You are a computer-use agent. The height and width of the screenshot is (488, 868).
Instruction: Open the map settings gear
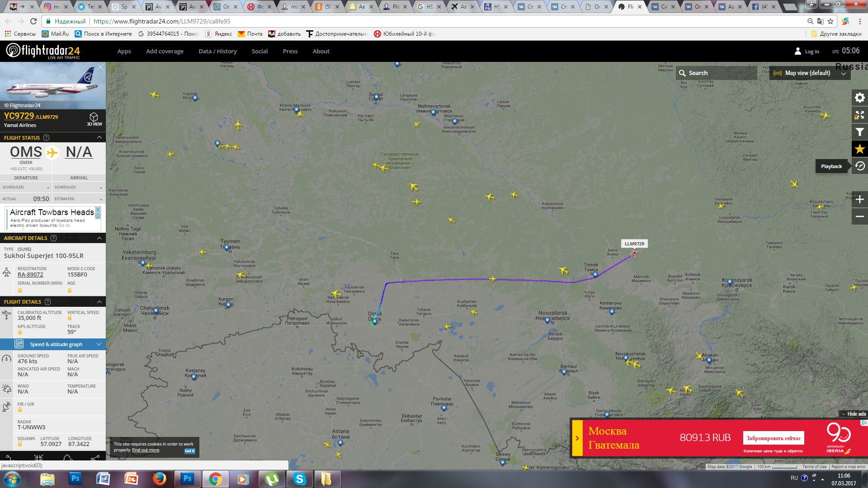point(859,98)
